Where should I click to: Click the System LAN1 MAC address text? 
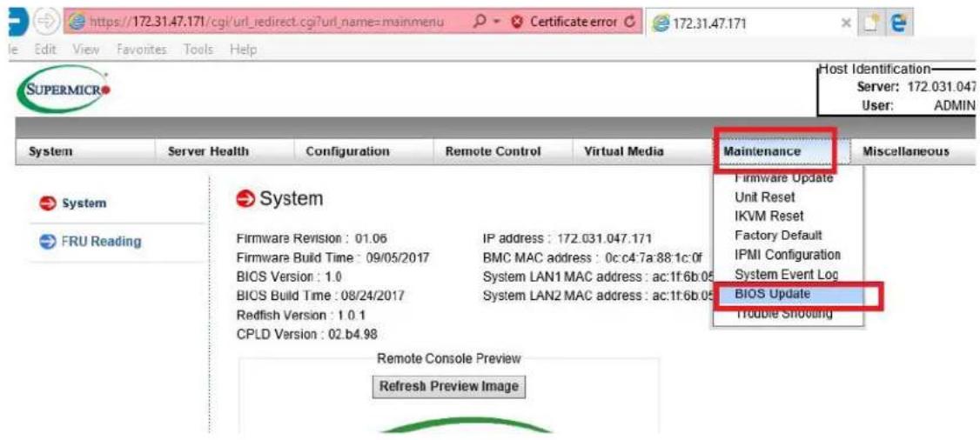(597, 277)
